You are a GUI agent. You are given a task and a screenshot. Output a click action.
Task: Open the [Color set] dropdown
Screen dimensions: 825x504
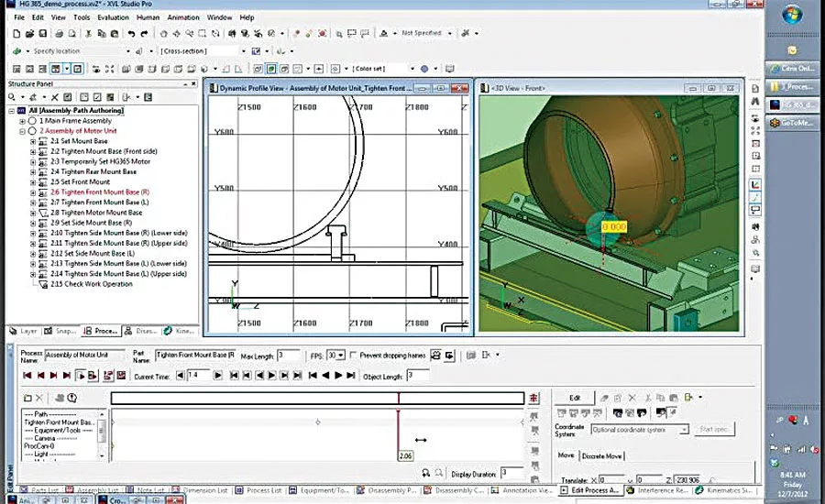[412, 69]
